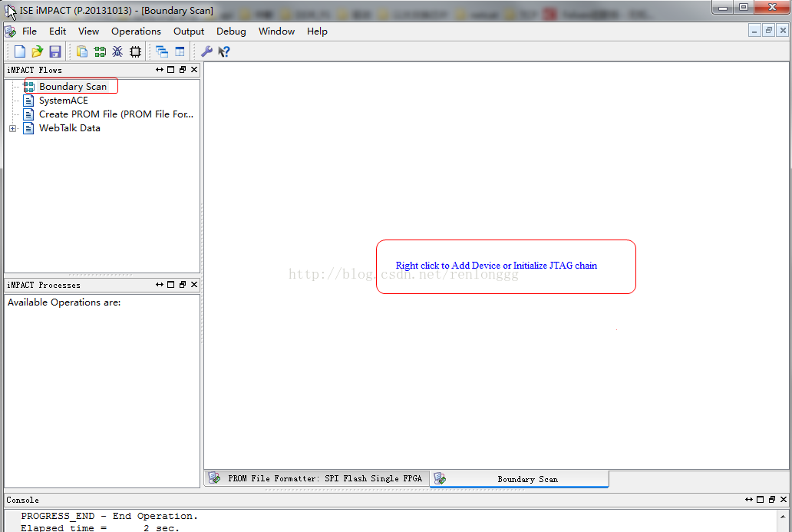Toggle slide-out on iMPACT Processes panel
The image size is (792, 532).
coord(160,285)
